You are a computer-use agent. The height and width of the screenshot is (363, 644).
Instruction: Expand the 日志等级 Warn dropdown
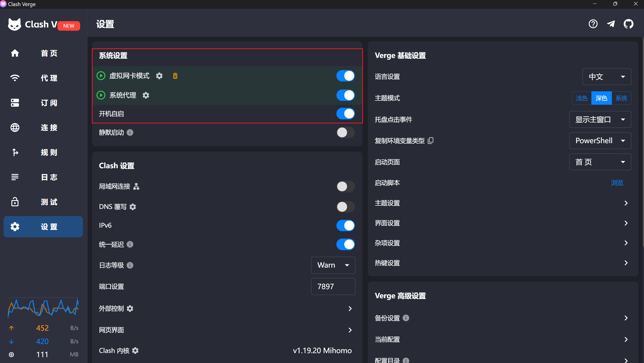click(333, 265)
